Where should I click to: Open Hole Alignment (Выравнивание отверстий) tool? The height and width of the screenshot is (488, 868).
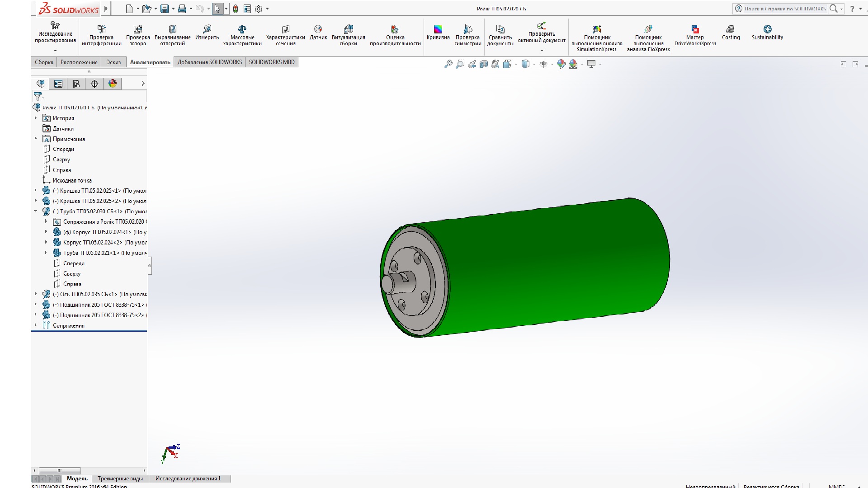click(172, 35)
